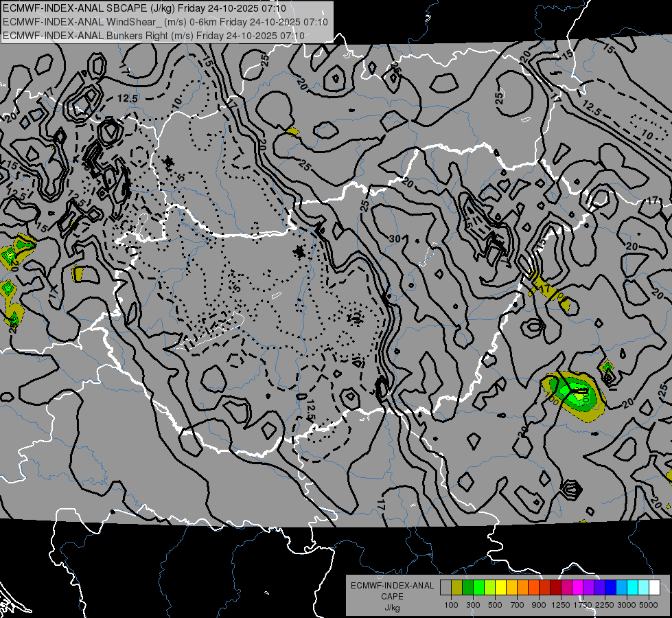Click the bright green legend swatch
This screenshot has width=672, height=618.
[478, 587]
